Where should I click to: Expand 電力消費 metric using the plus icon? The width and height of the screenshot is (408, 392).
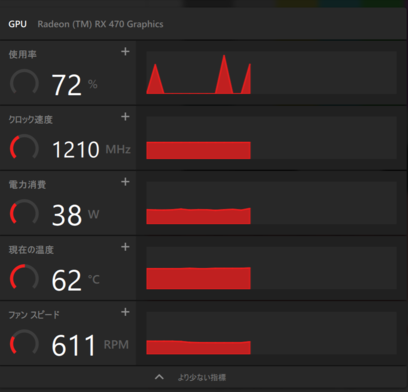tap(125, 182)
